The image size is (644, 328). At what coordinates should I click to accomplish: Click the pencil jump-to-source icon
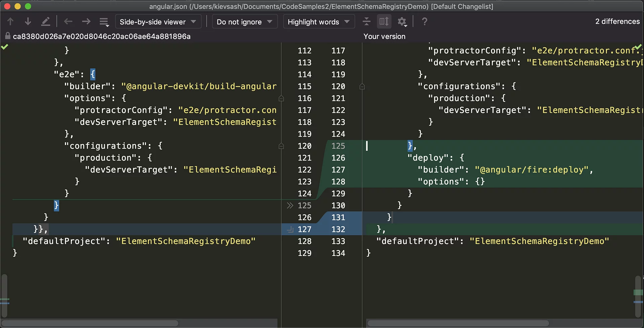pos(45,22)
